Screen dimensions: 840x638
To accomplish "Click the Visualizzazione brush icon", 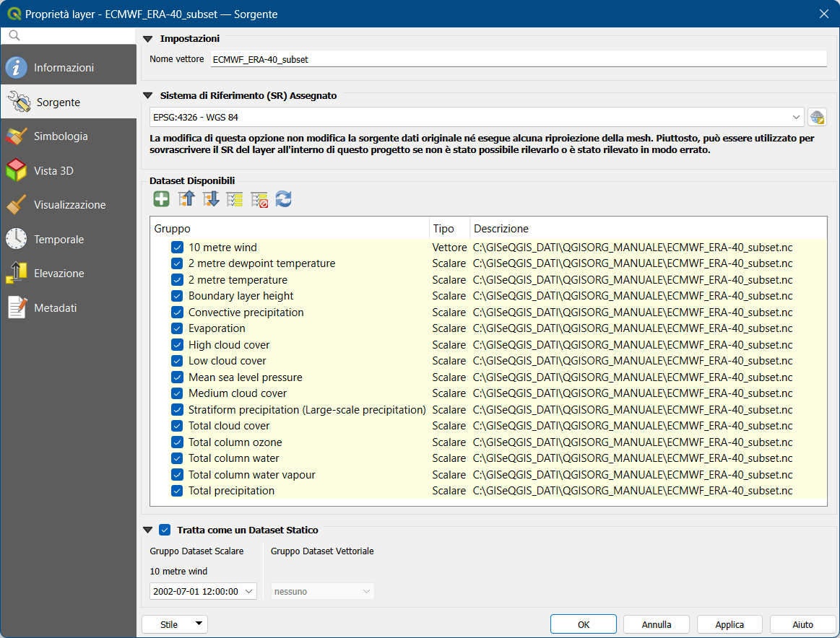I will (16, 204).
